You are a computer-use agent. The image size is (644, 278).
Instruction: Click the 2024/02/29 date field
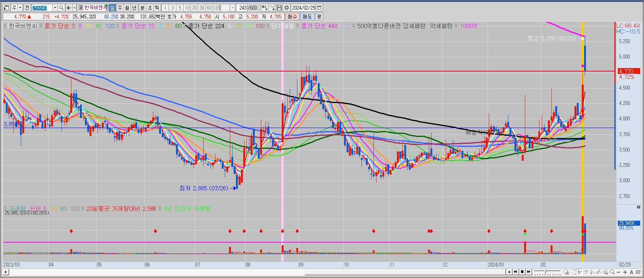coord(304,8)
